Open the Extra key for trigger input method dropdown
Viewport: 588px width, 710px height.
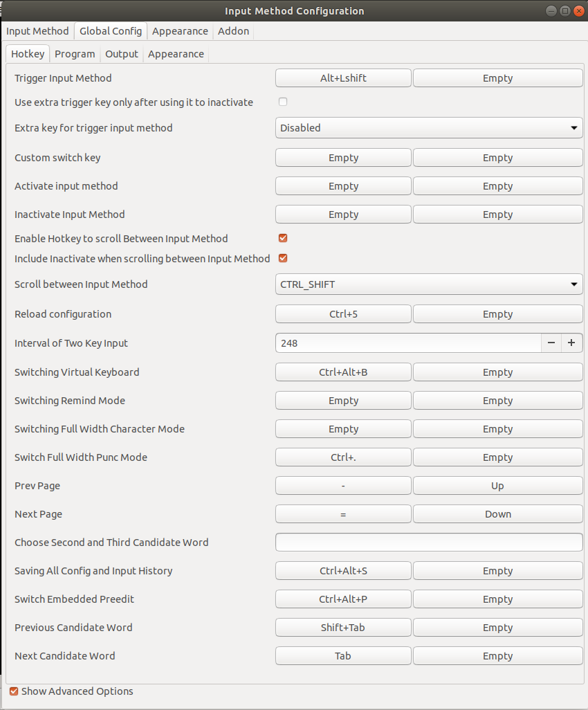click(429, 128)
